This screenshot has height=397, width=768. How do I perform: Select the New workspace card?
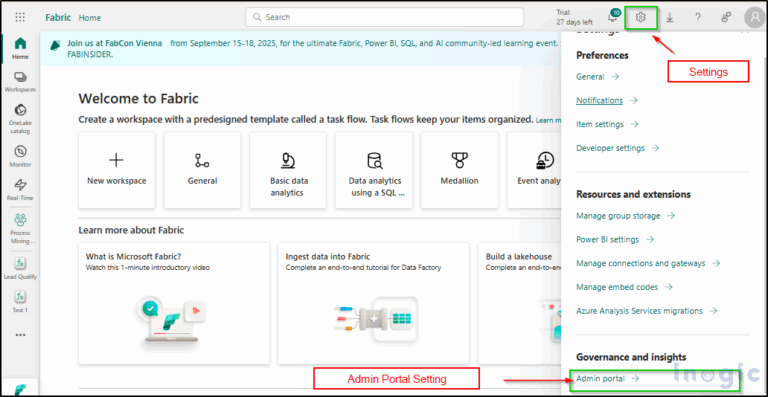pyautogui.click(x=117, y=170)
